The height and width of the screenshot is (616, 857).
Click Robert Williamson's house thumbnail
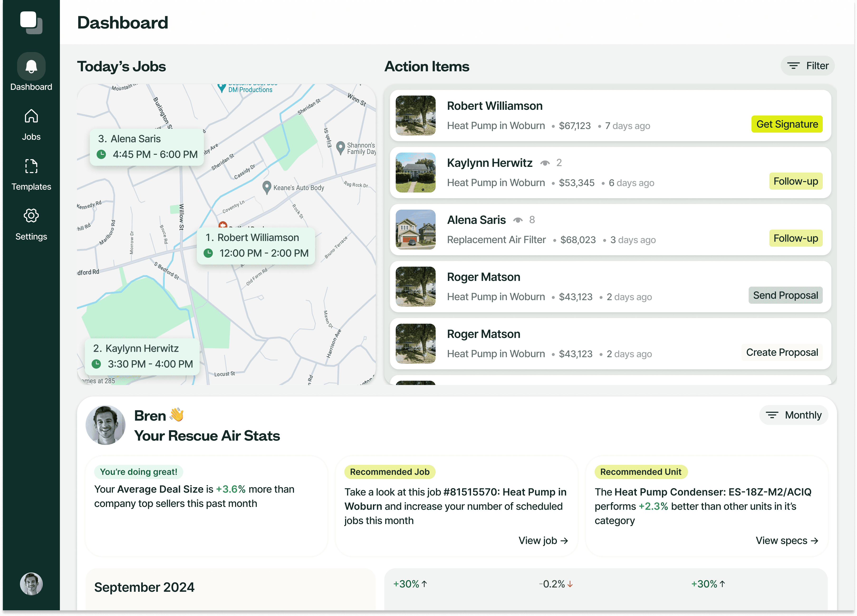click(x=415, y=116)
